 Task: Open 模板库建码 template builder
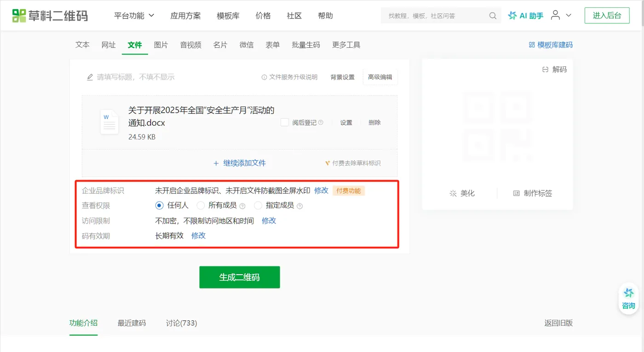click(551, 45)
